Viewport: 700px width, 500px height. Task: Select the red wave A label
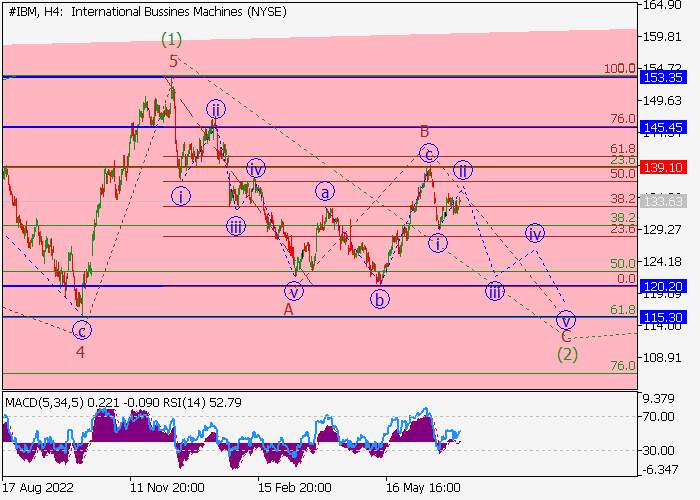click(288, 309)
